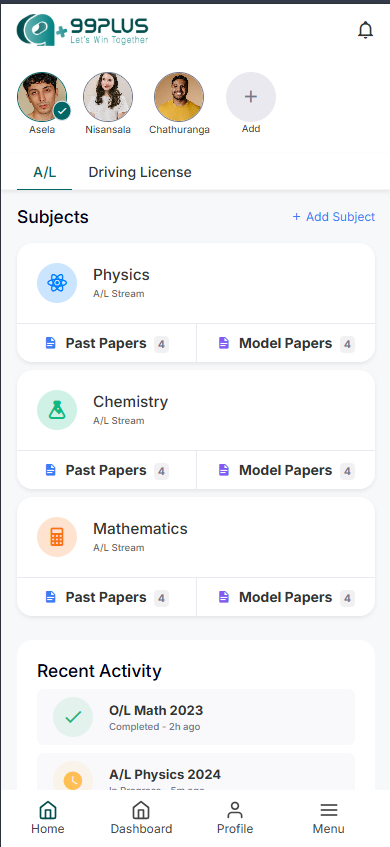Open Mathematics Past Papers
Viewport: 390px width, 847px height.
point(107,597)
